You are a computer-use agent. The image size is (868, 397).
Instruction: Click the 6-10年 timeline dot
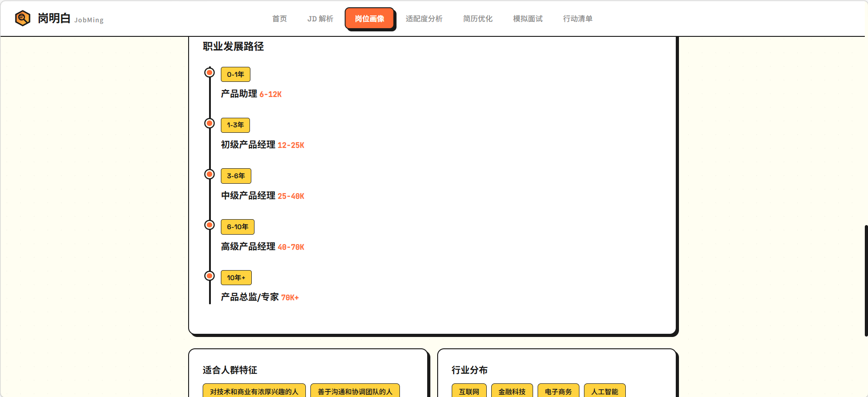210,225
